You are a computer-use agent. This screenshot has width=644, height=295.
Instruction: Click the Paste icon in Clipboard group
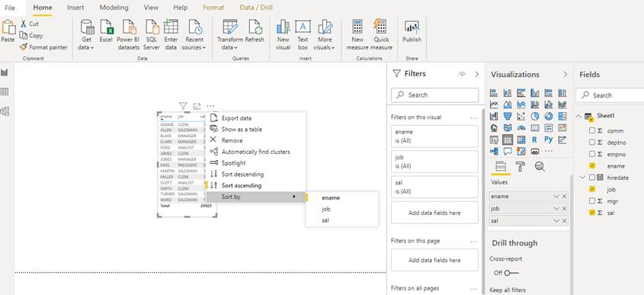[x=8, y=27]
